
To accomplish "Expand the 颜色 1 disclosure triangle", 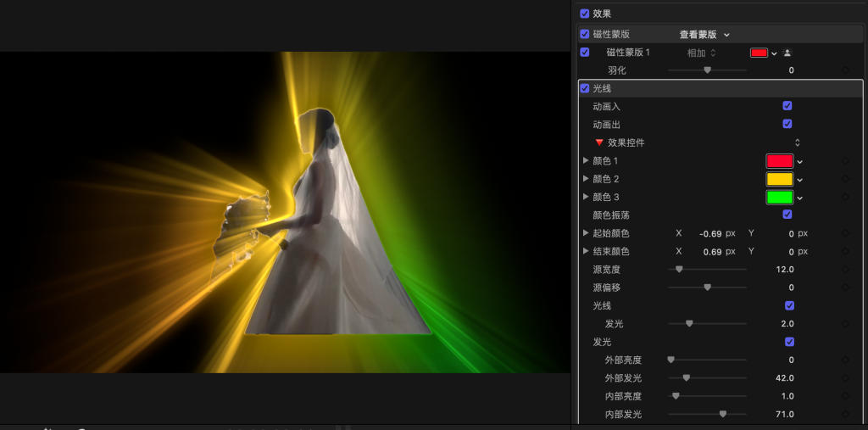I will 586,161.
